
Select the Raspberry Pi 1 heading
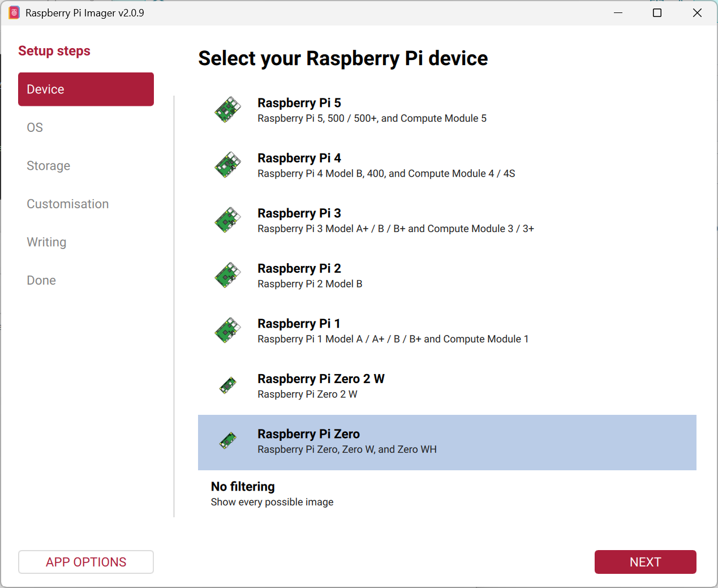tap(299, 324)
